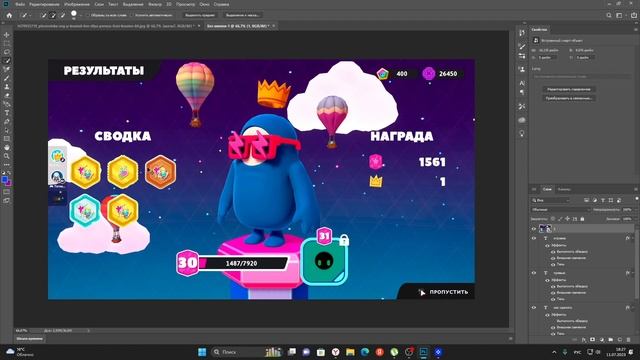Click 'Выделить предмет' button
Viewport: 640px width, 360px height.
tap(200, 15)
